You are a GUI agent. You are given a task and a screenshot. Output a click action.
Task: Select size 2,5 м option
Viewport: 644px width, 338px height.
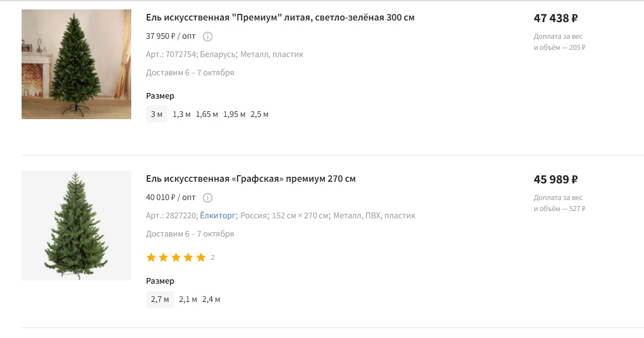click(259, 115)
